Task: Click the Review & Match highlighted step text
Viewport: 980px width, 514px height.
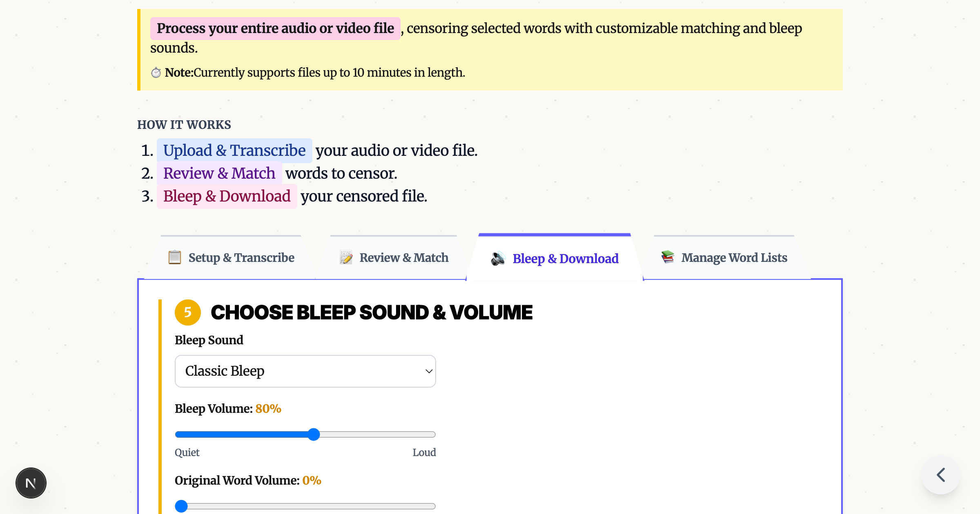Action: (219, 173)
